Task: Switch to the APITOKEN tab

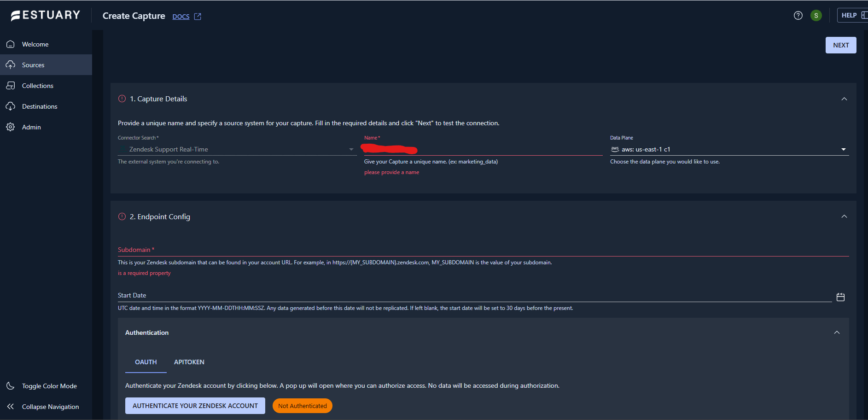Action: pyautogui.click(x=189, y=362)
